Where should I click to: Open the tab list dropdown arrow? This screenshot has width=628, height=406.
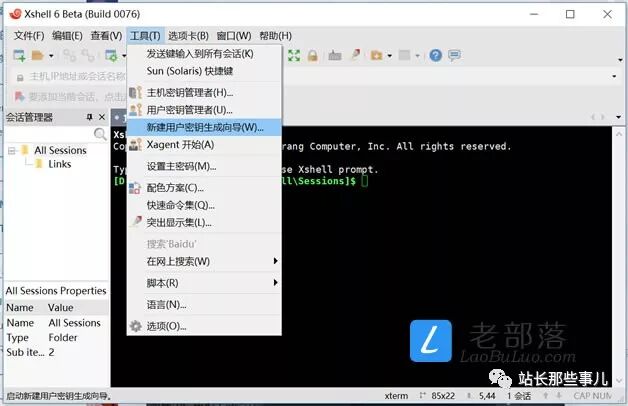point(619,117)
